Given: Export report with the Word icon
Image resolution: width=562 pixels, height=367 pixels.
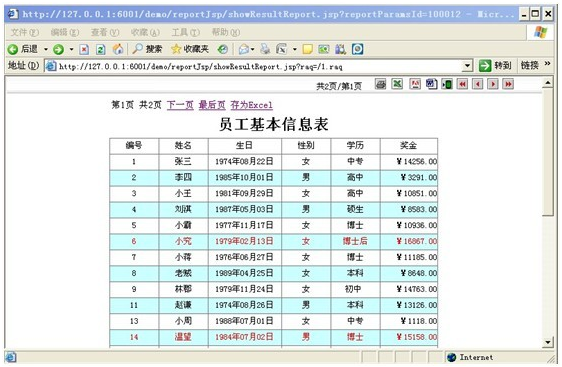Looking at the screenshot, I should point(431,84).
